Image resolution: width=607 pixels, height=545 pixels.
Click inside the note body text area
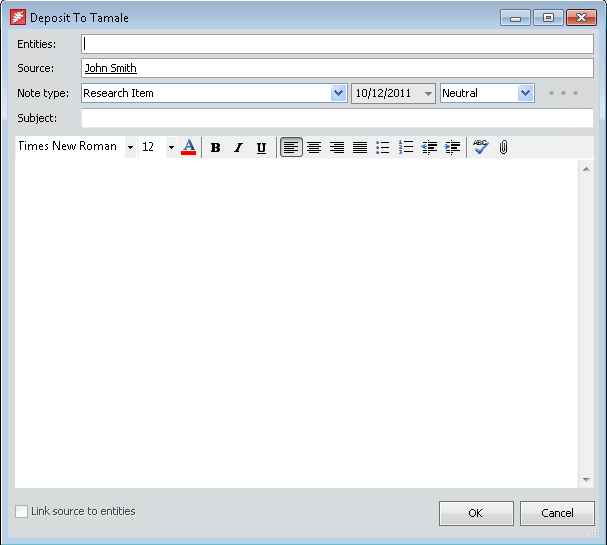pyautogui.click(x=297, y=323)
